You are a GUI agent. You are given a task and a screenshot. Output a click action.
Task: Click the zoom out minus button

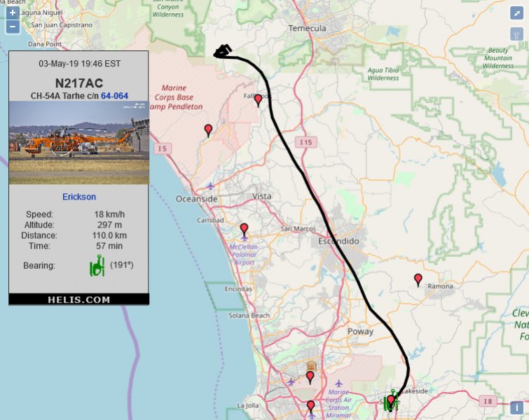tap(13, 28)
